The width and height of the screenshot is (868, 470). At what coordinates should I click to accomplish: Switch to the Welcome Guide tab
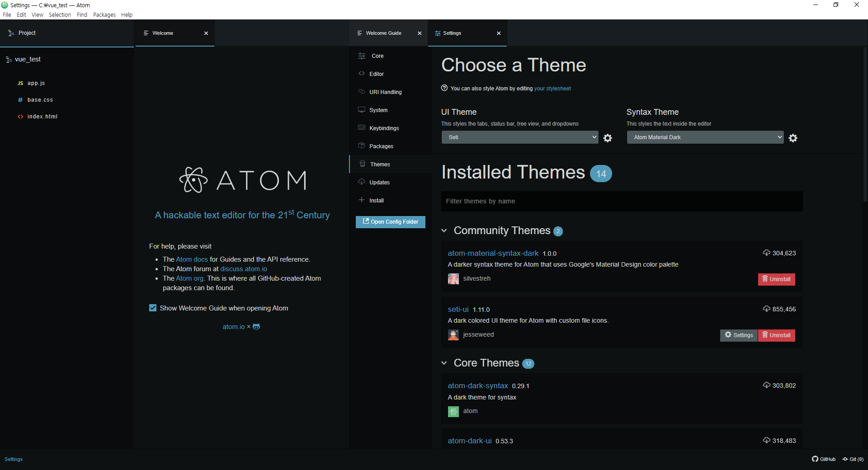click(389, 33)
